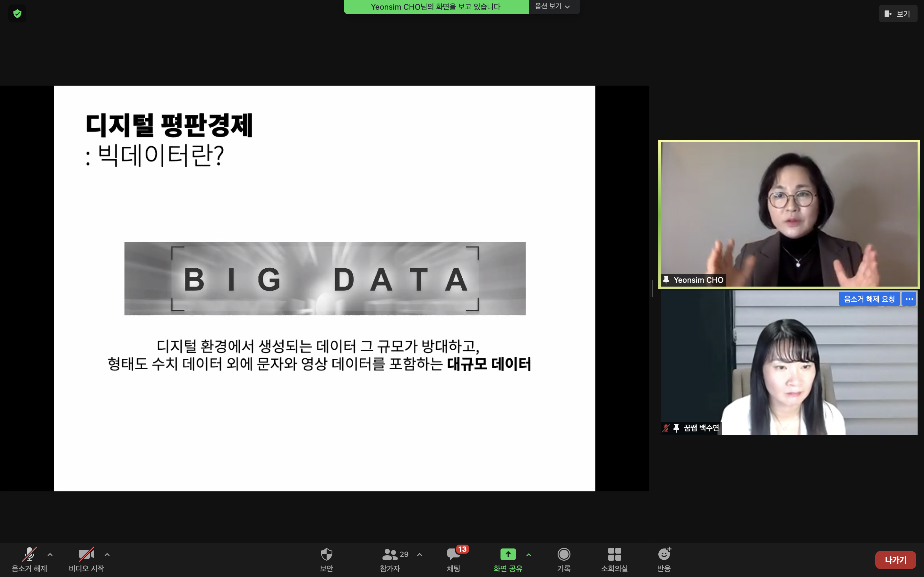The image size is (924, 577).
Task: Open Breakout Rooms (소회의실) icon
Action: (x=614, y=554)
